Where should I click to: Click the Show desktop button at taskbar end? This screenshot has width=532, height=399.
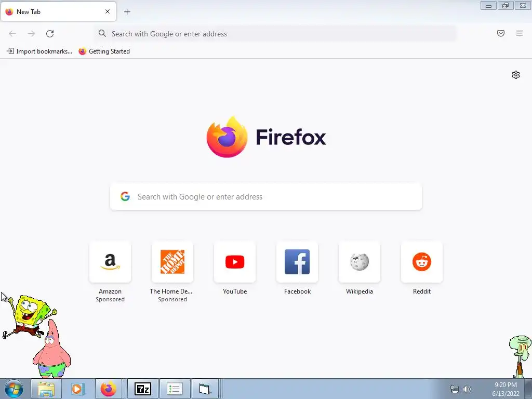click(x=528, y=389)
